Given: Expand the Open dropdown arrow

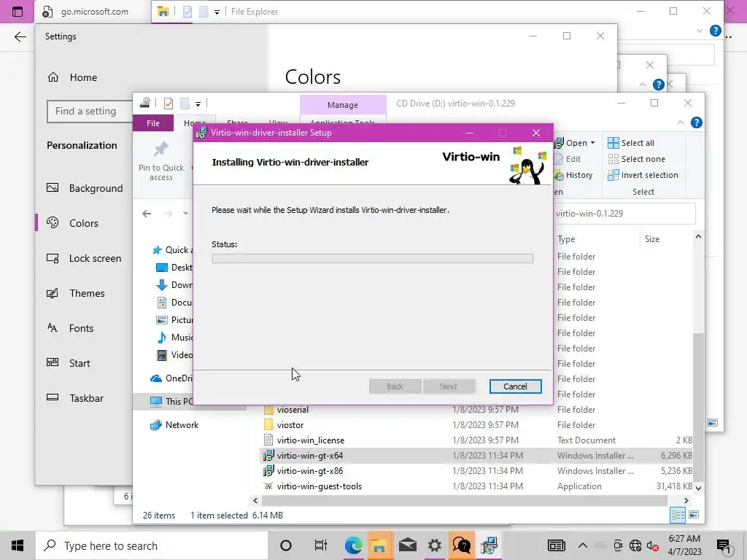Looking at the screenshot, I should [592, 143].
